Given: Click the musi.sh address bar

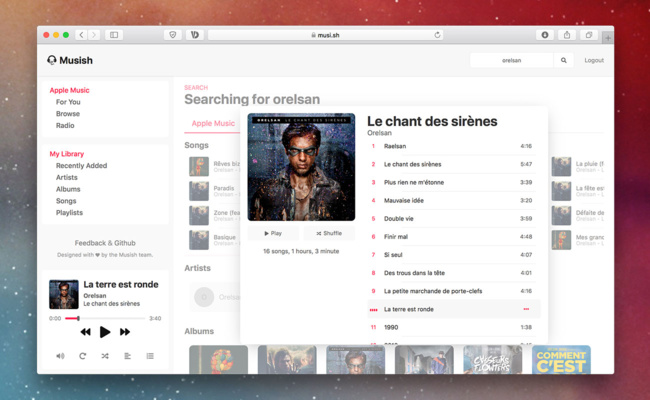Looking at the screenshot, I should [x=325, y=35].
